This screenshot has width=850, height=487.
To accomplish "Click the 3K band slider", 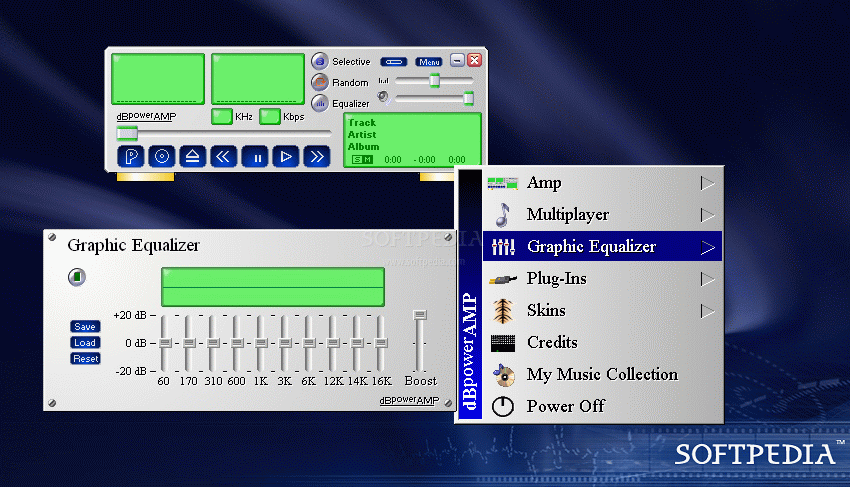I will coord(285,343).
